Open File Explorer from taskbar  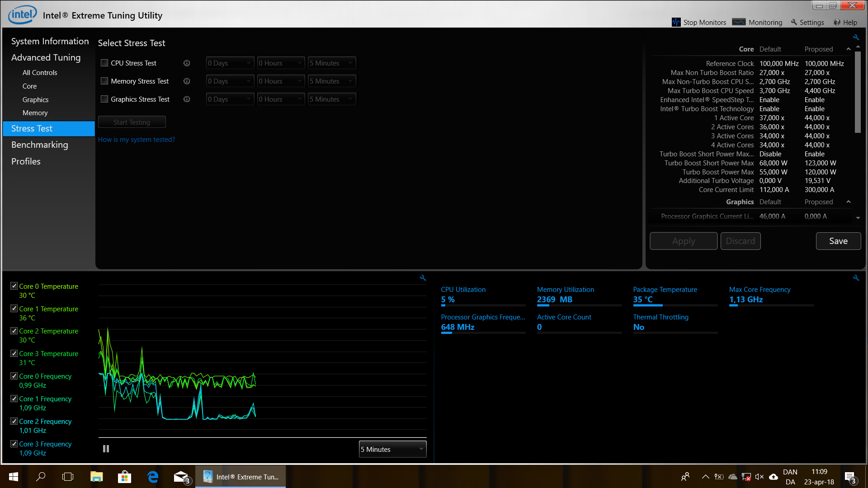click(96, 477)
